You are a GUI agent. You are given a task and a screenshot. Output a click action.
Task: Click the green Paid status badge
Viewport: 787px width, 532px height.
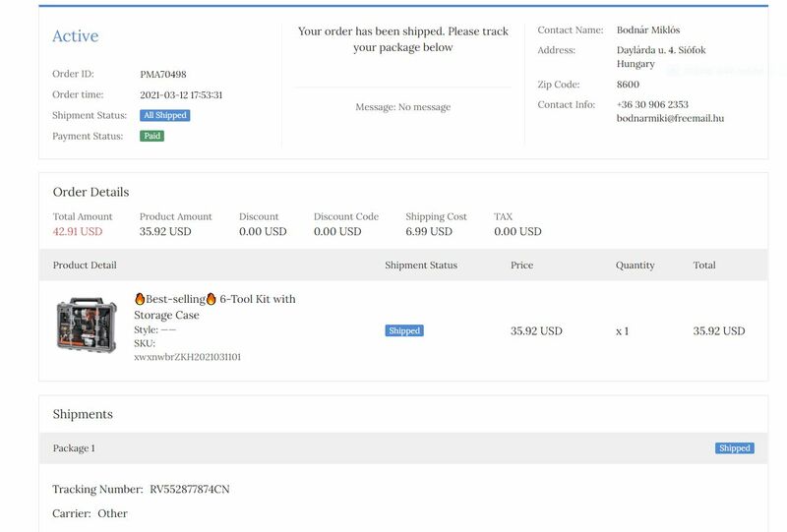click(x=151, y=136)
